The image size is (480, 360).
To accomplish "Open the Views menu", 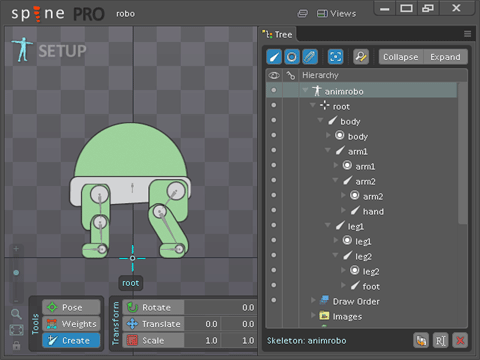I will click(x=336, y=14).
